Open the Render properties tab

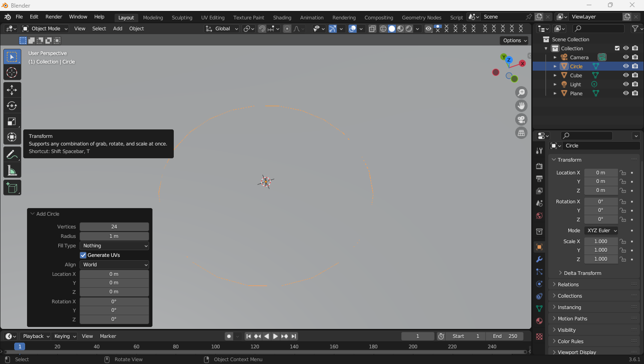click(x=539, y=166)
